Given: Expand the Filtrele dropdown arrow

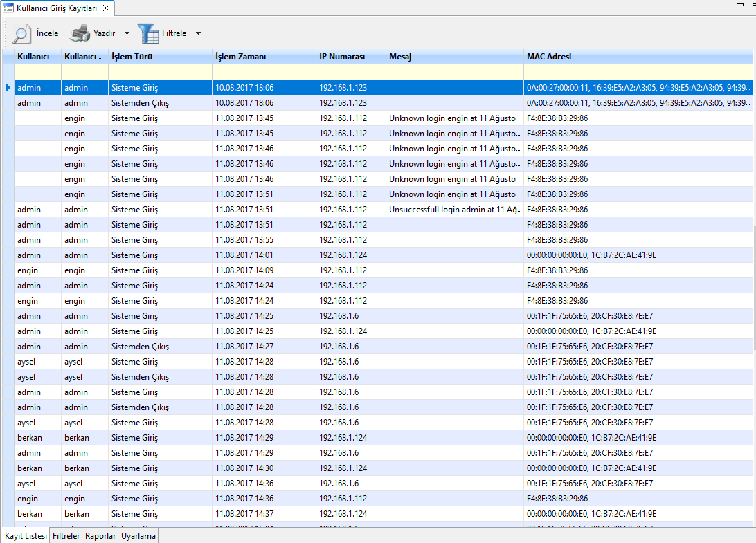Looking at the screenshot, I should pyautogui.click(x=198, y=33).
